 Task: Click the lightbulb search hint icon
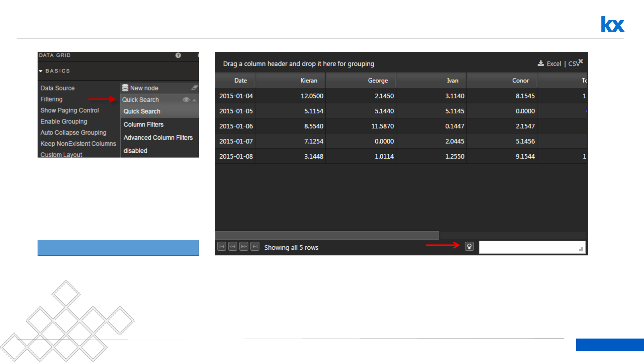pyautogui.click(x=469, y=247)
